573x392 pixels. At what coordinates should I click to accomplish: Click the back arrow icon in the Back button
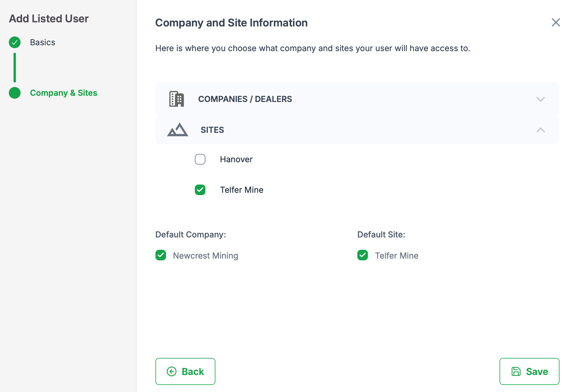(172, 371)
